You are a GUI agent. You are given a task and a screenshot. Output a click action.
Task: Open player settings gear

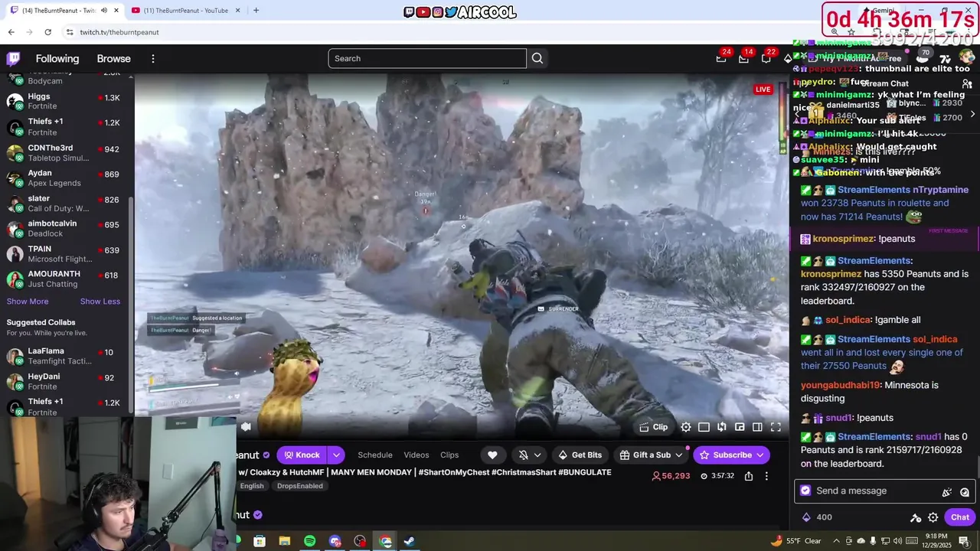(x=686, y=427)
